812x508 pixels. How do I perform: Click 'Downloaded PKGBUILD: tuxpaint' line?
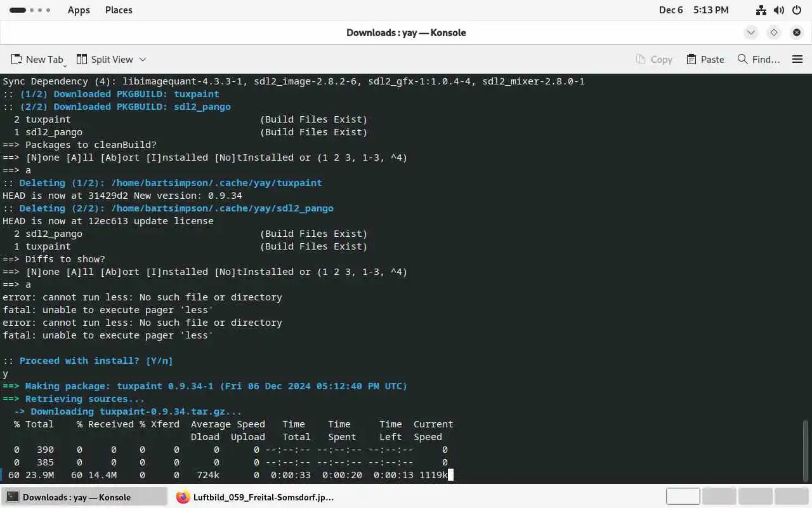coord(111,94)
